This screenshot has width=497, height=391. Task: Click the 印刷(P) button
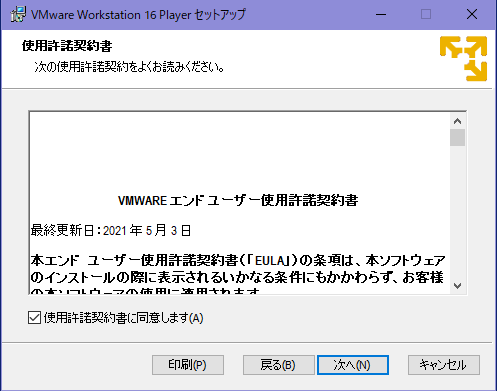(x=188, y=365)
